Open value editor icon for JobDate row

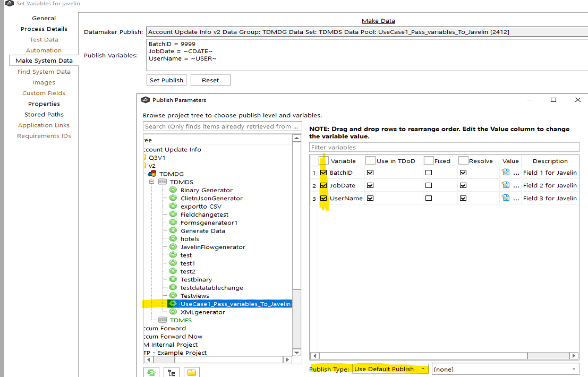coord(506,185)
